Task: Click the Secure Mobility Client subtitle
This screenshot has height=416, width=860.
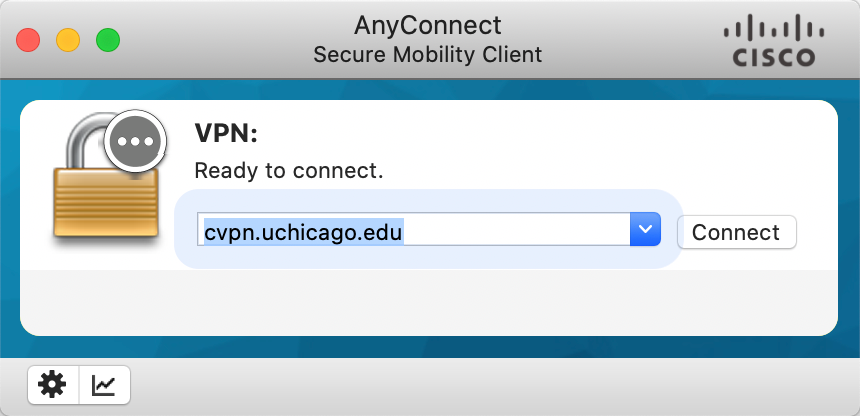Action: [x=428, y=54]
